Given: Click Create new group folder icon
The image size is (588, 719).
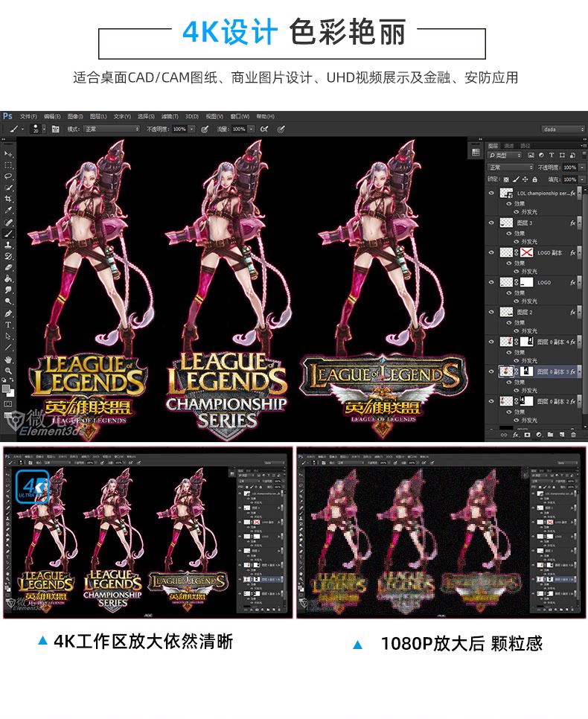Looking at the screenshot, I should (550, 434).
